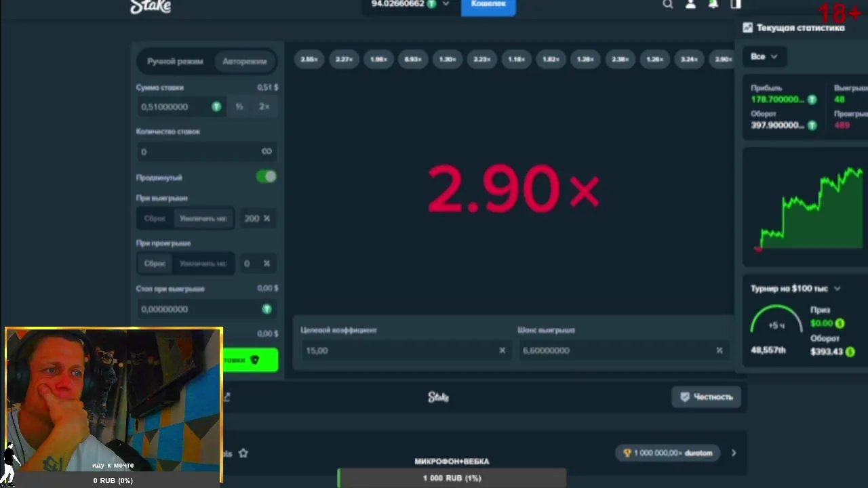
Task: Click percent icon in win chance field
Action: (719, 350)
